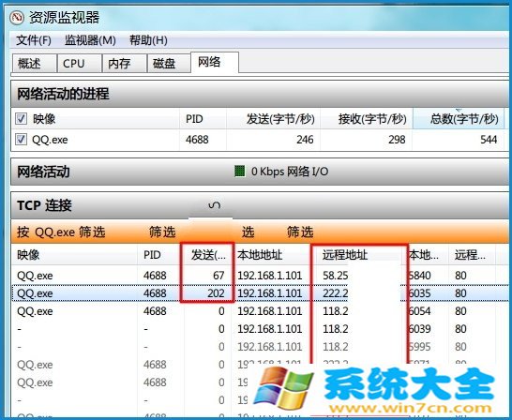Open the 监视器(M) menu
This screenshot has height=420, width=512.
tap(90, 40)
